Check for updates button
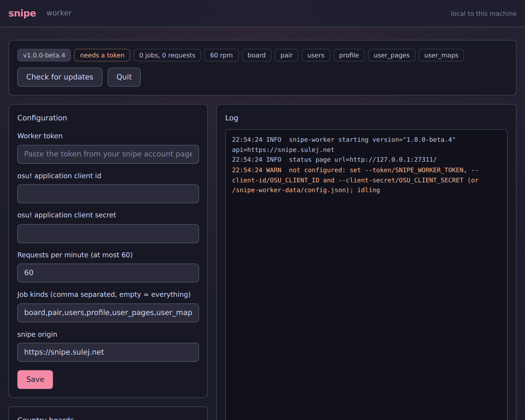Image resolution: width=525 pixels, height=420 pixels. pyautogui.click(x=60, y=77)
